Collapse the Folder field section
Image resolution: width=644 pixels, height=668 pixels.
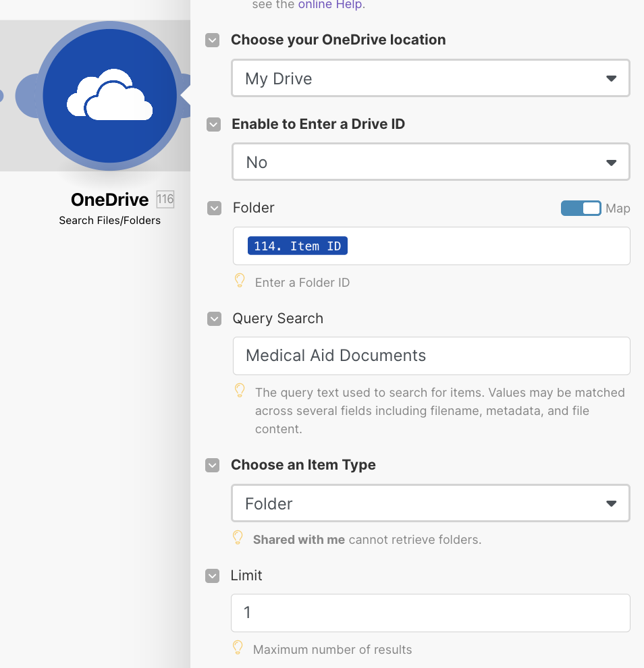214,208
